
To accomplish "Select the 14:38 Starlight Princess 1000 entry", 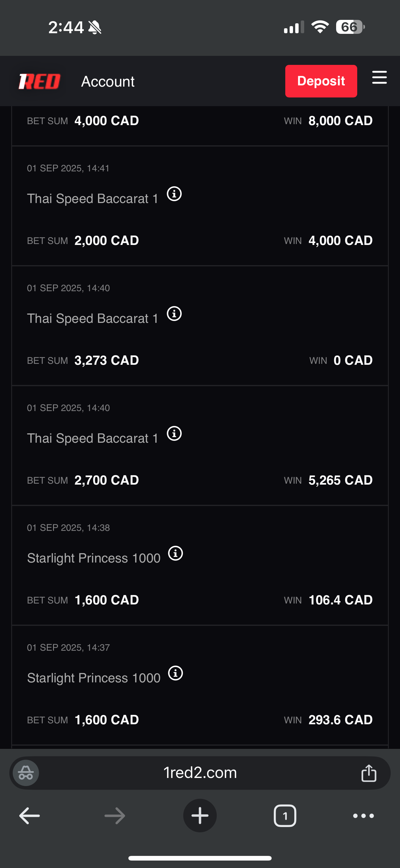I will coord(94,558).
